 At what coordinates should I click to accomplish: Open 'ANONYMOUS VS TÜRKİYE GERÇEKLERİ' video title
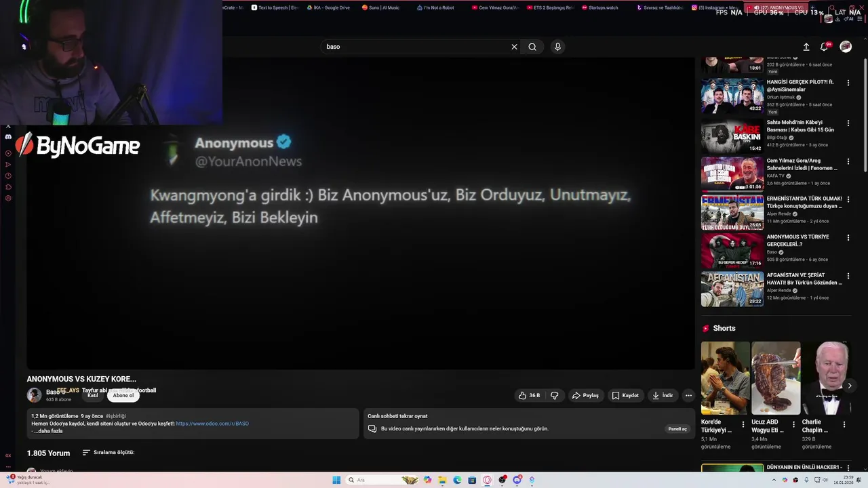[798, 241]
